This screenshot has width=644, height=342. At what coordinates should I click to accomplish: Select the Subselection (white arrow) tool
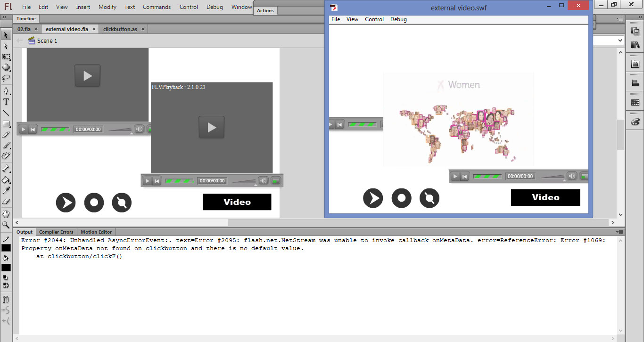click(6, 46)
